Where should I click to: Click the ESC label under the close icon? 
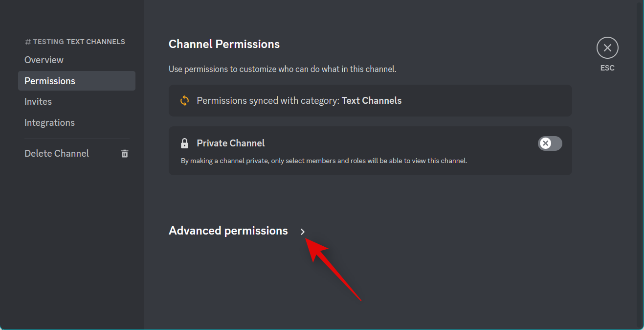[x=607, y=68]
